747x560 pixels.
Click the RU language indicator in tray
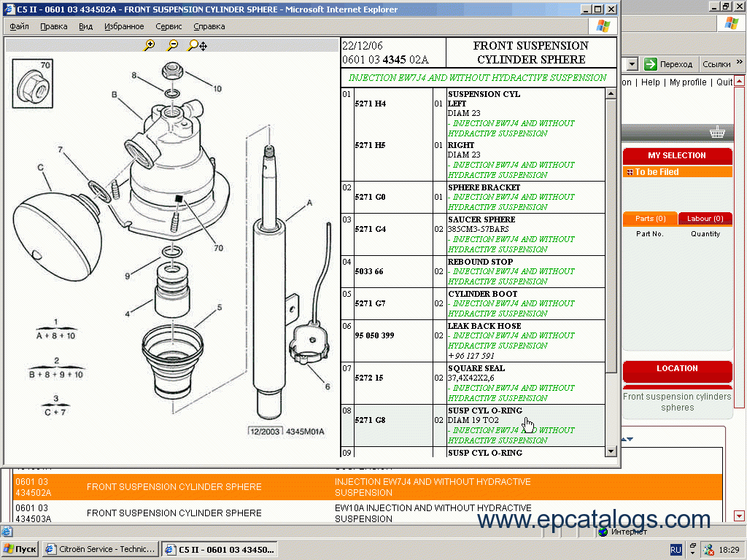pos(676,550)
